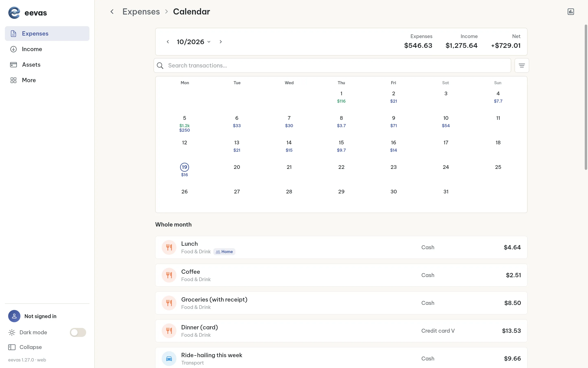
Task: Click the Home group tag on Lunch
Action: [x=224, y=252]
